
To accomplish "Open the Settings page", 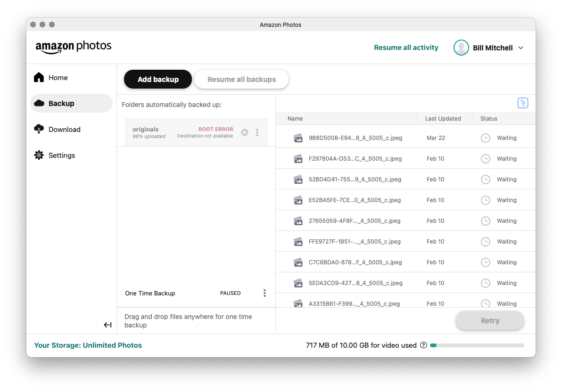I will (61, 155).
